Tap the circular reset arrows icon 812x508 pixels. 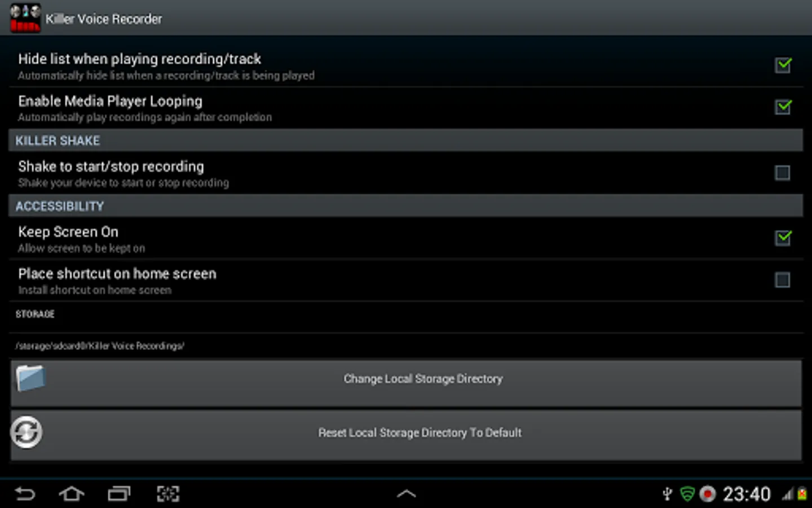click(x=27, y=432)
